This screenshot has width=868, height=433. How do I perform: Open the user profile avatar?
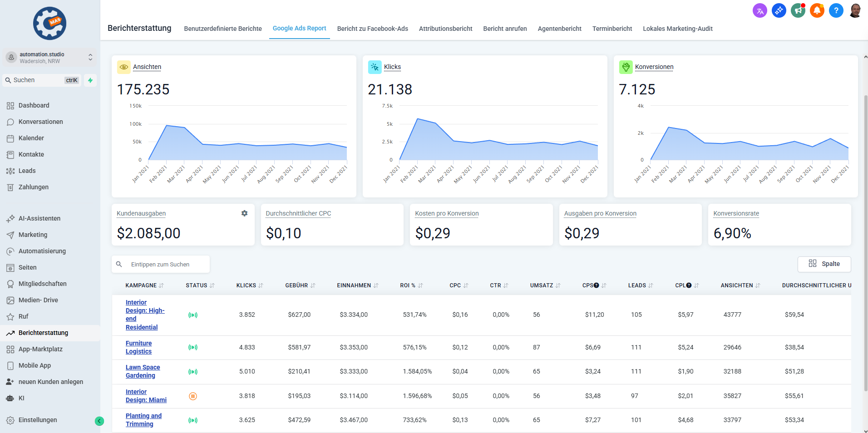(855, 10)
